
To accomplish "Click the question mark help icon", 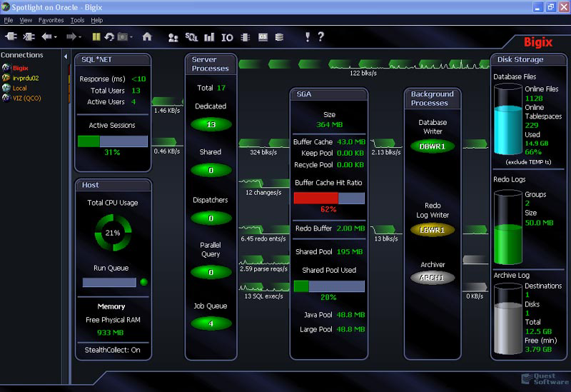I will (320, 36).
